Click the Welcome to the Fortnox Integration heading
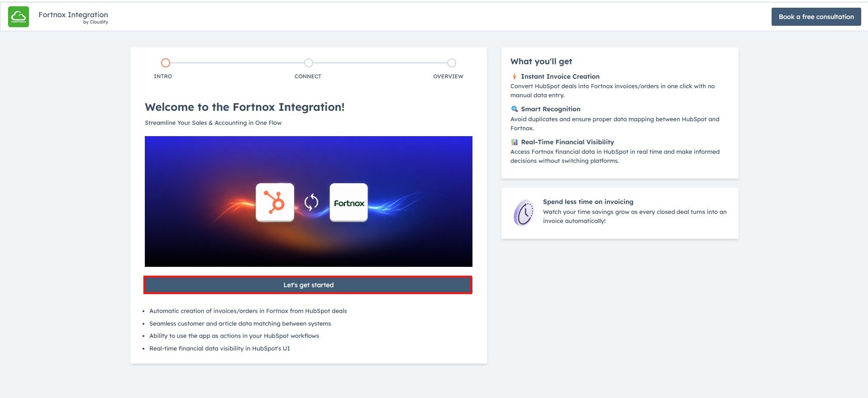The width and height of the screenshot is (868, 398). (x=245, y=107)
